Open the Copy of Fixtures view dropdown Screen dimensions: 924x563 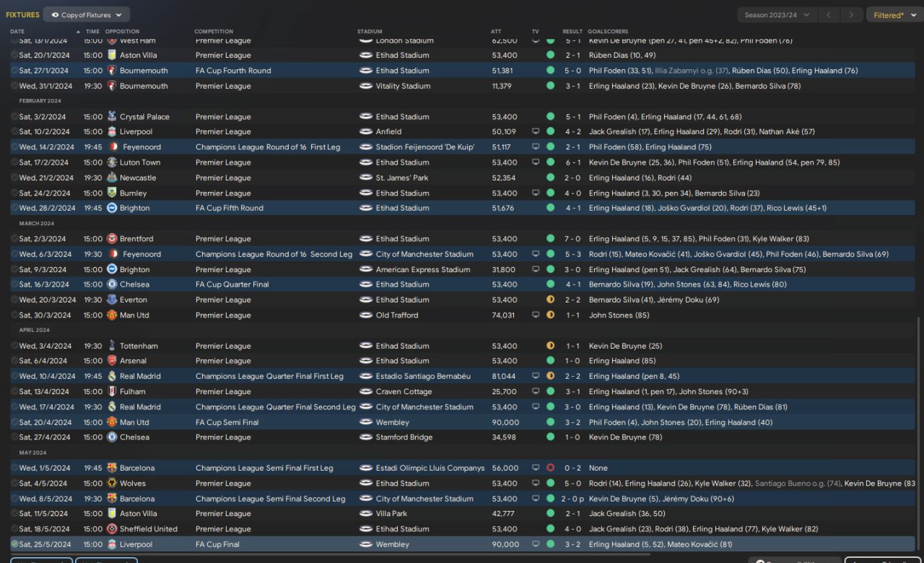(x=87, y=14)
